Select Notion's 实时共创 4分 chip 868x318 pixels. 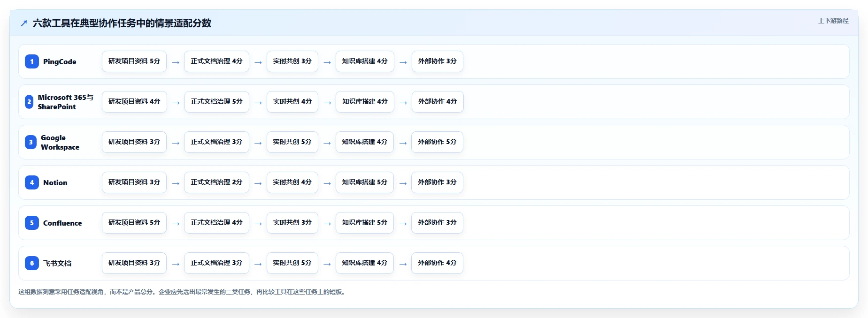click(x=292, y=182)
